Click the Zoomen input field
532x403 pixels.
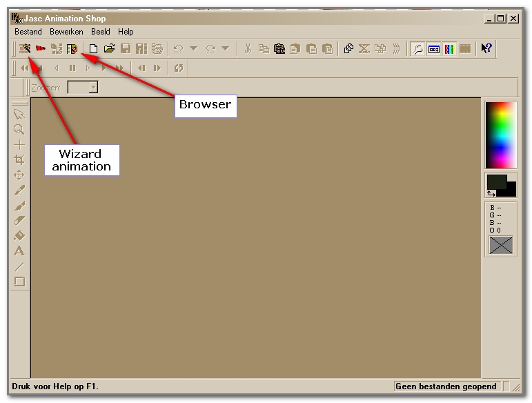(79, 87)
